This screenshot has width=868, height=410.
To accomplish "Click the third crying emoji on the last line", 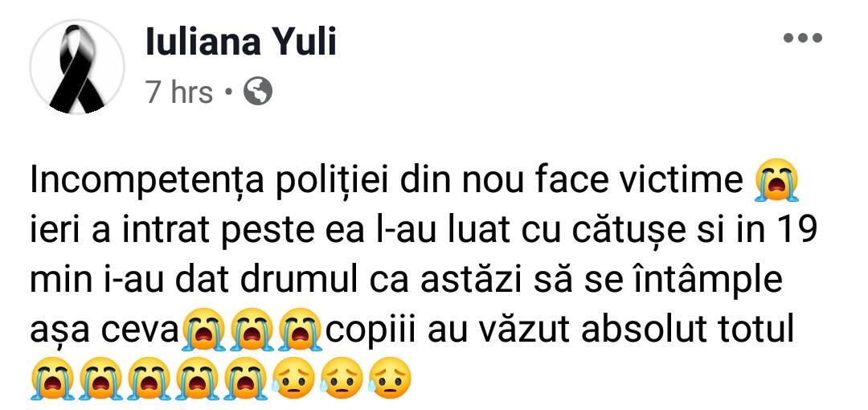I will click(149, 375).
